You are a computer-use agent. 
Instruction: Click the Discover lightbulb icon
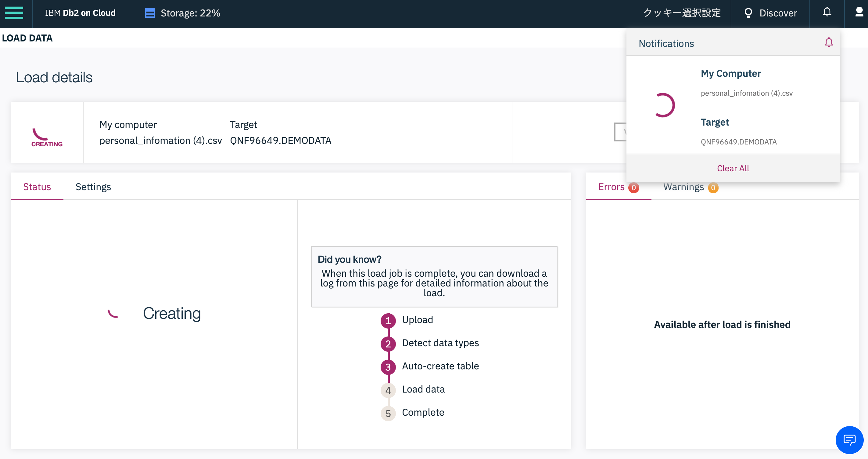coord(748,13)
